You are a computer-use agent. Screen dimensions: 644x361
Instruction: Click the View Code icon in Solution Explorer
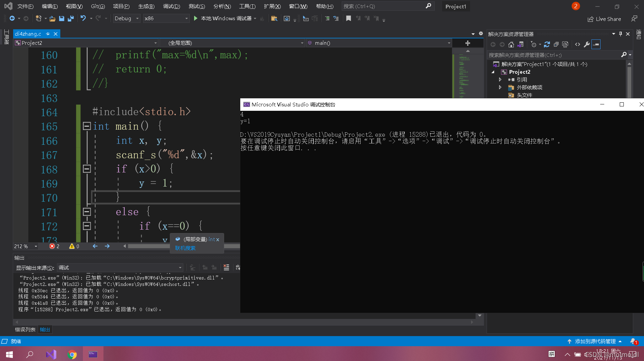click(578, 44)
